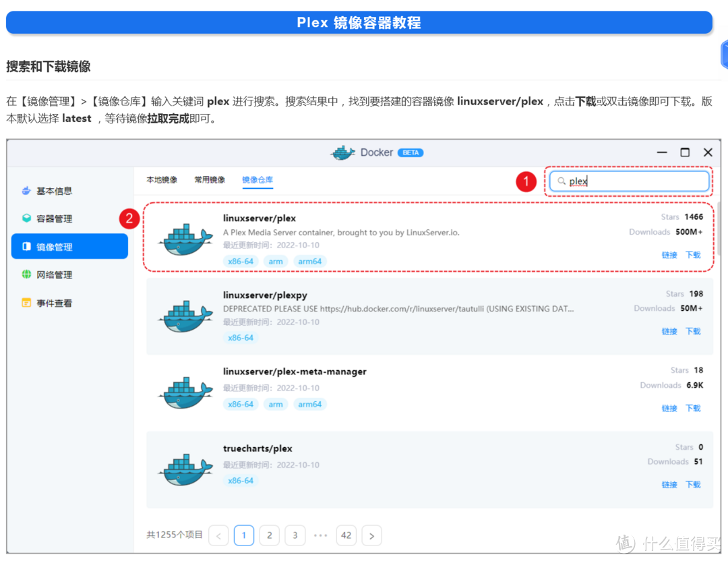Image resolution: width=728 pixels, height=561 pixels.
Task: Click the 网络管理 globe icon
Action: coord(26,274)
